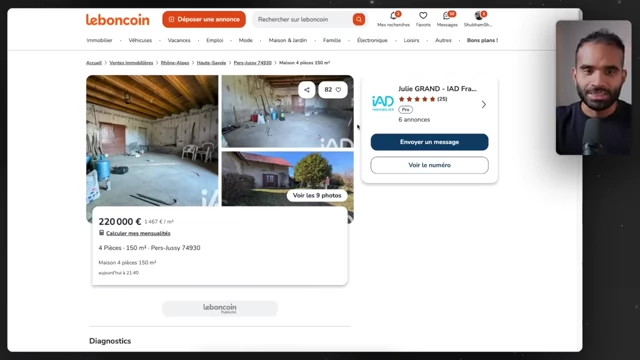Click the IAD Immobilier agency logo
Screen dimensions: 640x360
(383, 103)
